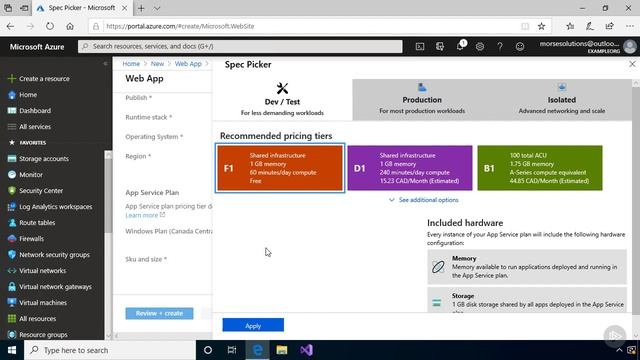Open browser favorites hub
This screenshot has height=360, width=640.
(x=570, y=26)
